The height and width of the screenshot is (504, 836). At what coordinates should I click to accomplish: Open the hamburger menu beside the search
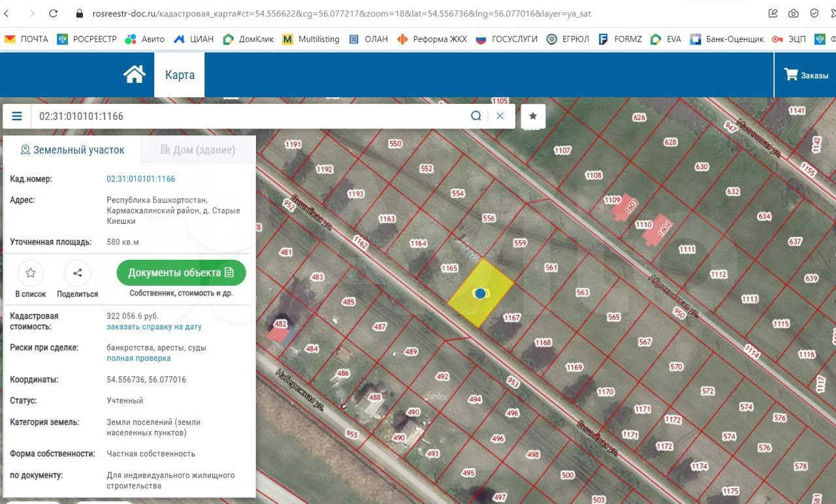click(17, 116)
